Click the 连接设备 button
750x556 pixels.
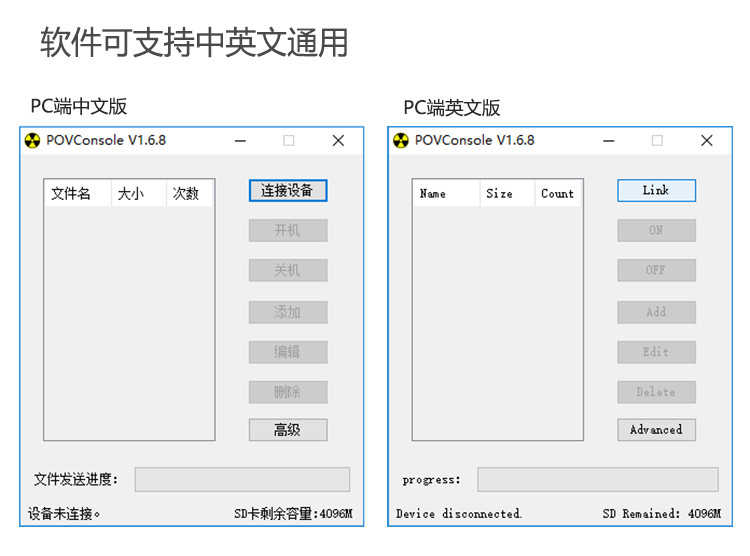[x=288, y=190]
